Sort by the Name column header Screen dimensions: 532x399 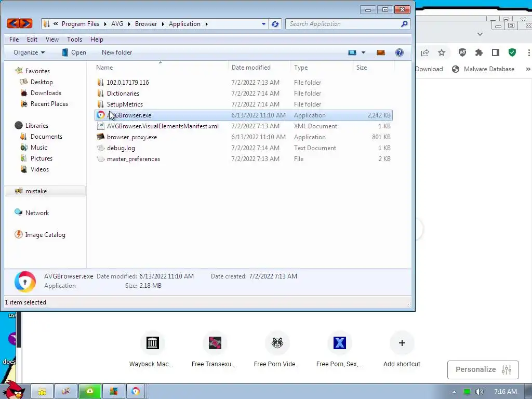160,67
